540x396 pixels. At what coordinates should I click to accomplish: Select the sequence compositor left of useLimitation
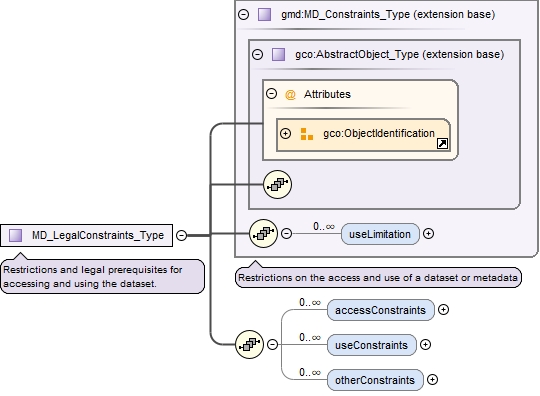coord(263,234)
